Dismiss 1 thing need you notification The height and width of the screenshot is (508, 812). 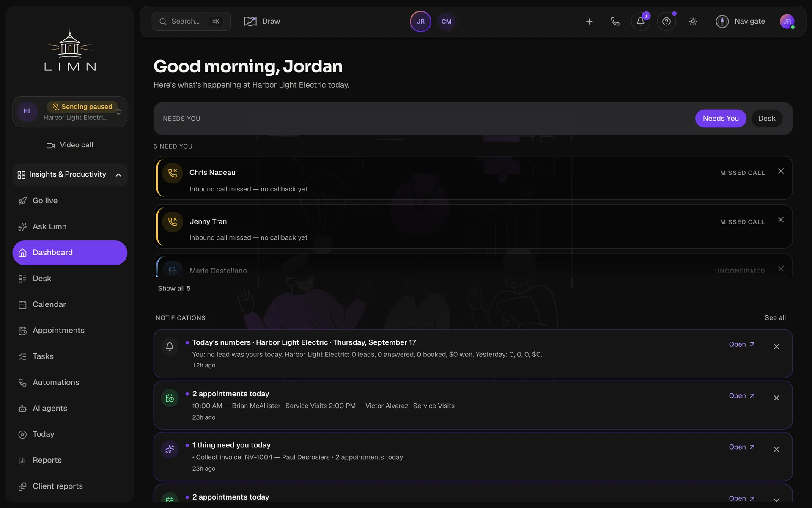point(776,450)
